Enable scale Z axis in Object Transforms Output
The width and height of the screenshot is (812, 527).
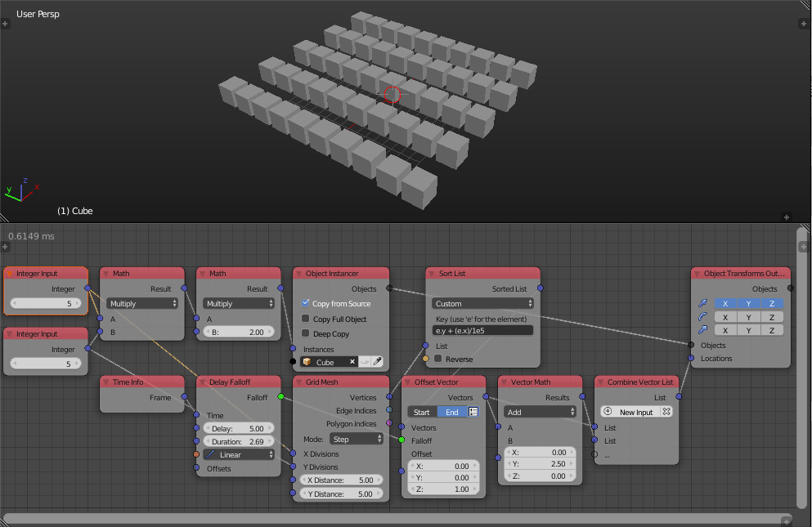pos(772,330)
